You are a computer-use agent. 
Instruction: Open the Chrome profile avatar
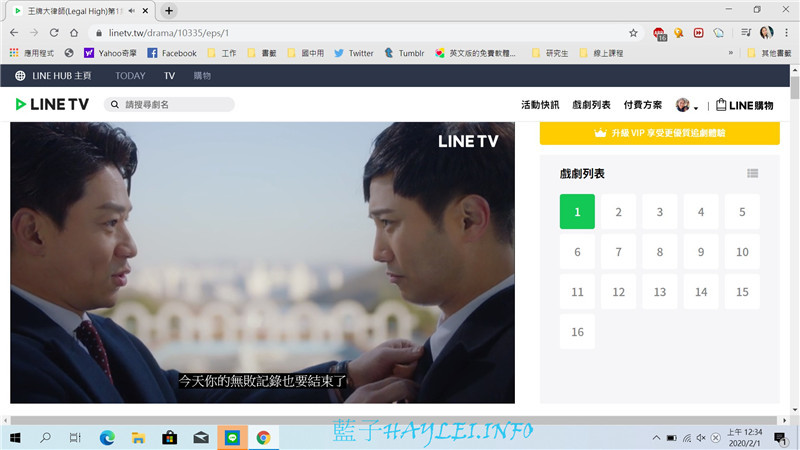click(x=766, y=33)
